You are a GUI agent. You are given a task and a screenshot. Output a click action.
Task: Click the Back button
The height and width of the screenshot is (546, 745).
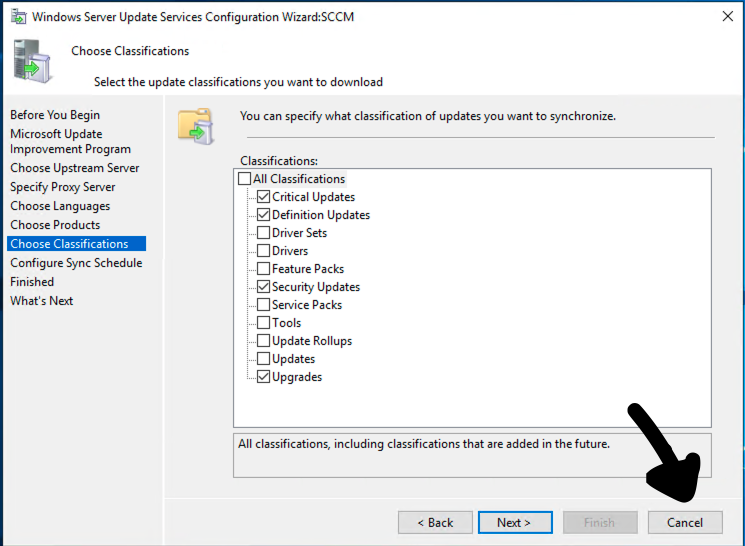click(435, 522)
